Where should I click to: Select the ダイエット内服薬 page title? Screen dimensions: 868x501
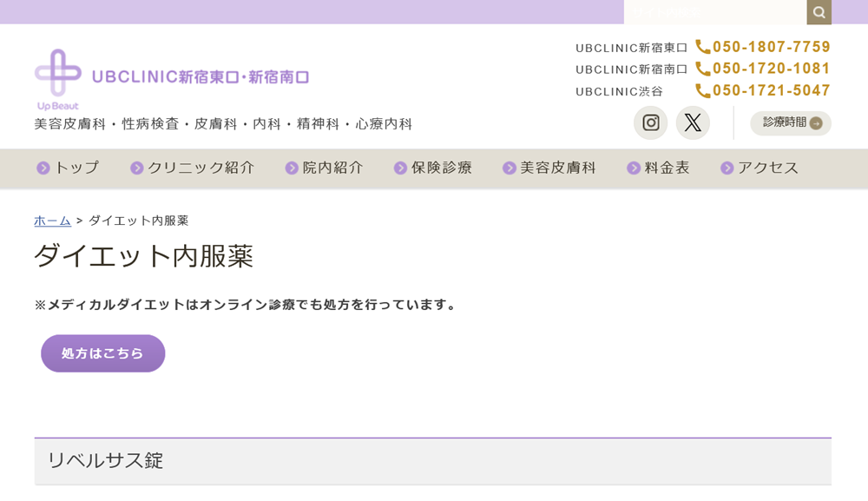pos(144,256)
